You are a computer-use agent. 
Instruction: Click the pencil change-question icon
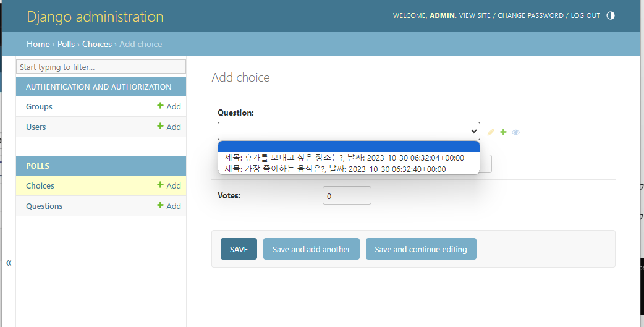(491, 132)
